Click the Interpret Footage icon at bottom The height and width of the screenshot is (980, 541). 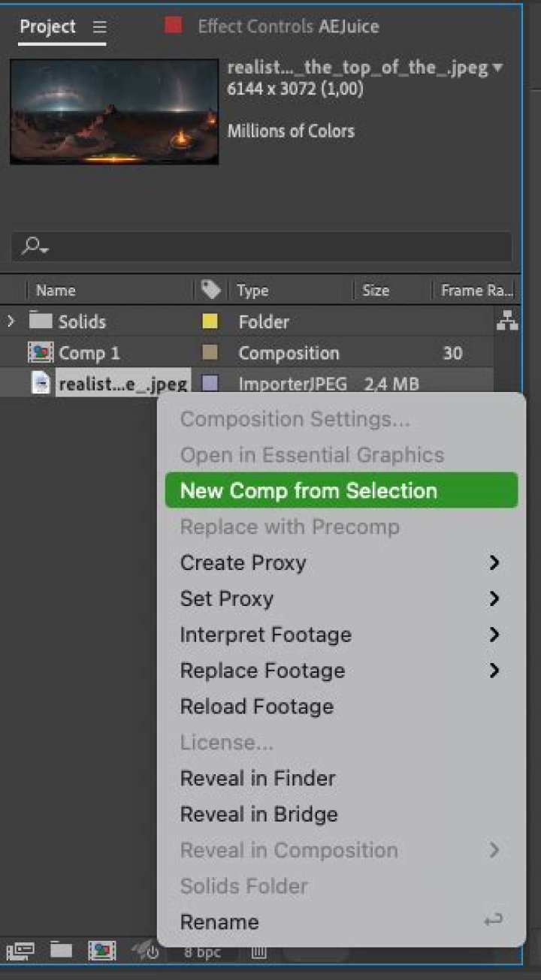coord(19,951)
